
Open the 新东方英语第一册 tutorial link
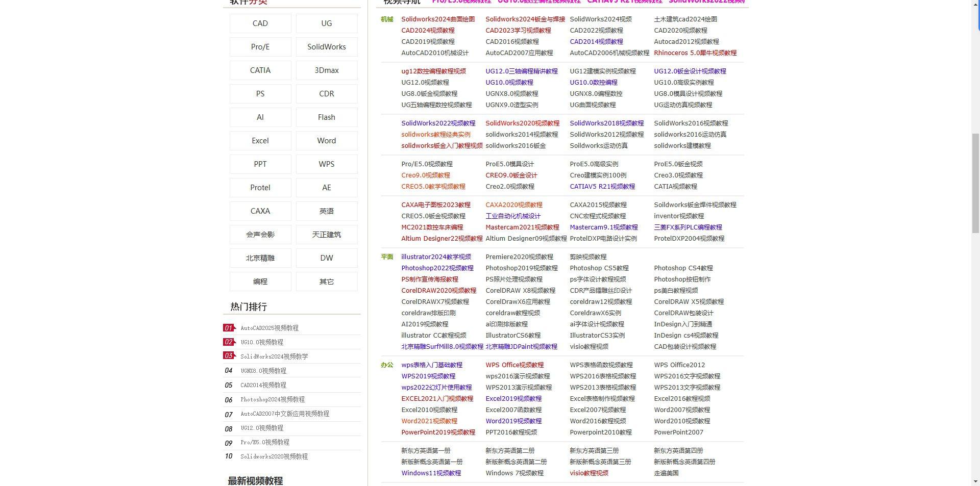[425, 450]
